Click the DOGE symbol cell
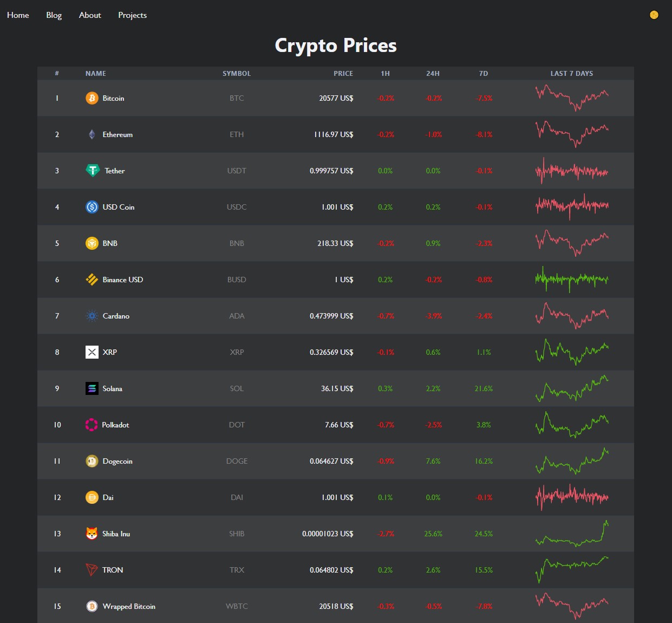The width and height of the screenshot is (672, 623). coord(237,461)
